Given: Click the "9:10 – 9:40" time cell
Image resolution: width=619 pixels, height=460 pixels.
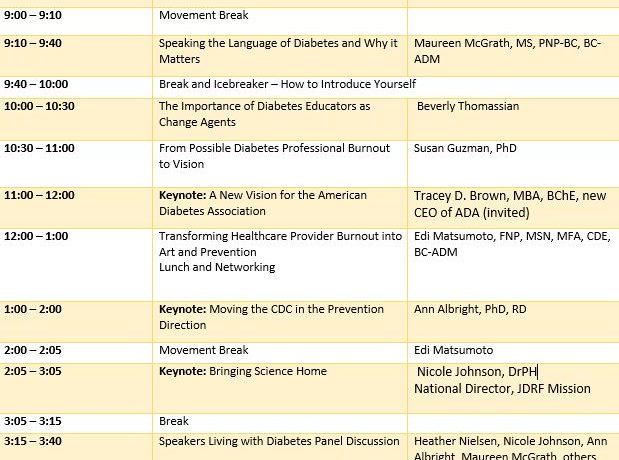Looking at the screenshot, I should point(33,44).
